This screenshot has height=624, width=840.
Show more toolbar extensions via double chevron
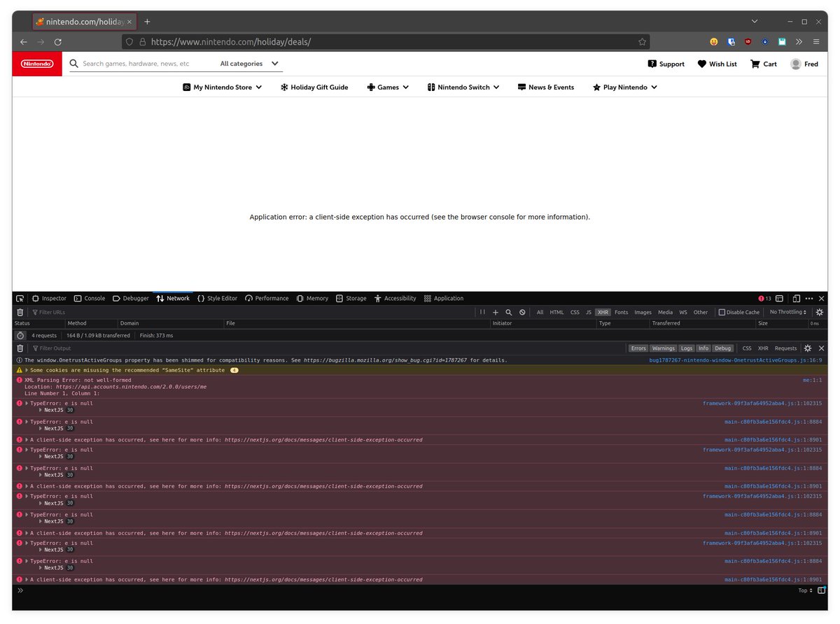pyautogui.click(x=799, y=42)
